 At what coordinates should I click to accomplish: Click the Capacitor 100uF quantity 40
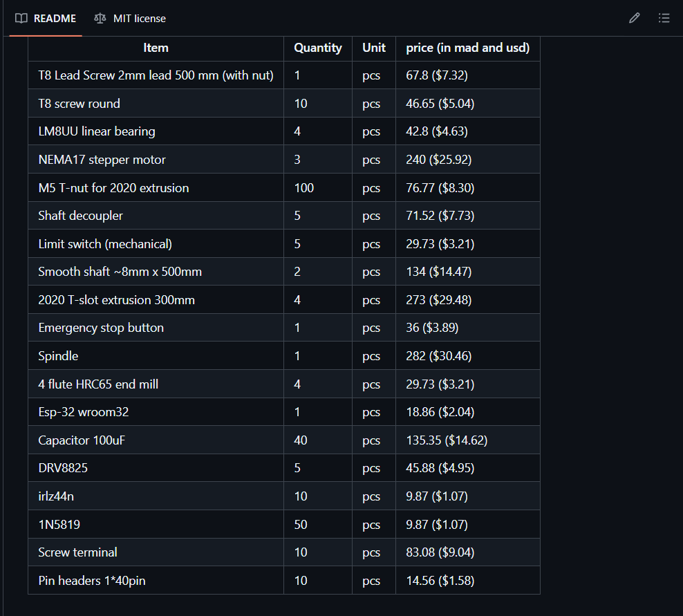coord(301,440)
